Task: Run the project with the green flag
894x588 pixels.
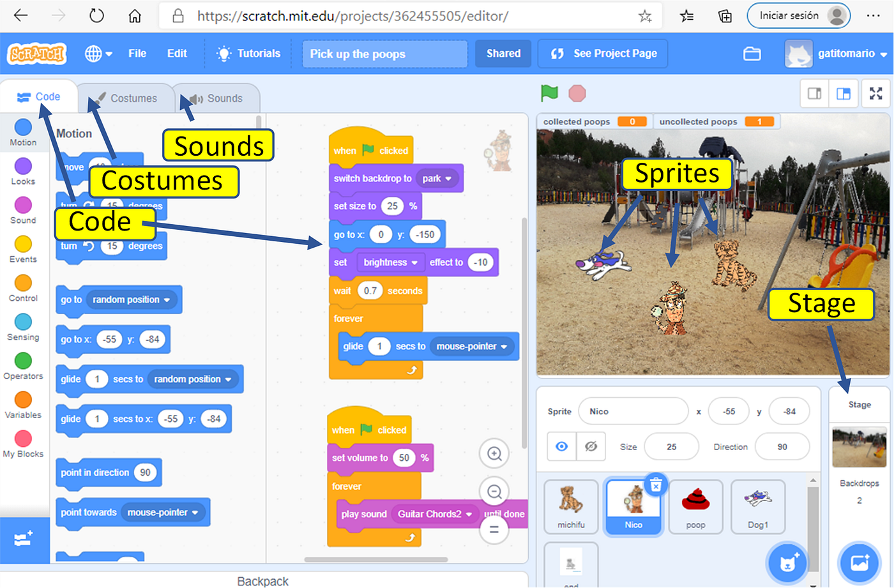Action: point(548,93)
